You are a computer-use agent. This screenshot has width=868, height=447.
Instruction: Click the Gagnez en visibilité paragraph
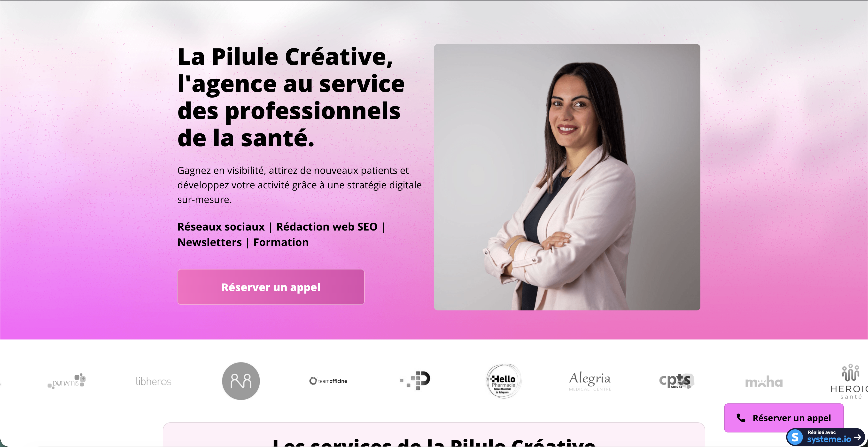coord(300,185)
